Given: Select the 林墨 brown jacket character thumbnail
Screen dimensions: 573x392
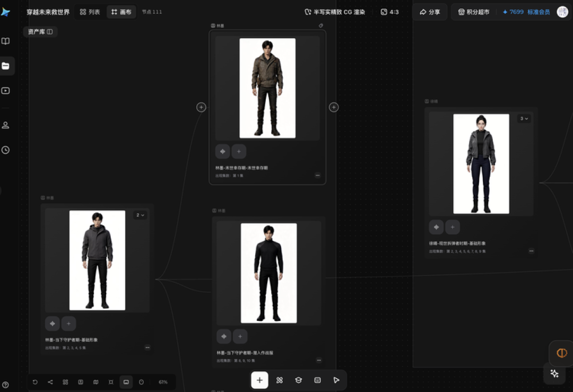Looking at the screenshot, I should (267, 88).
